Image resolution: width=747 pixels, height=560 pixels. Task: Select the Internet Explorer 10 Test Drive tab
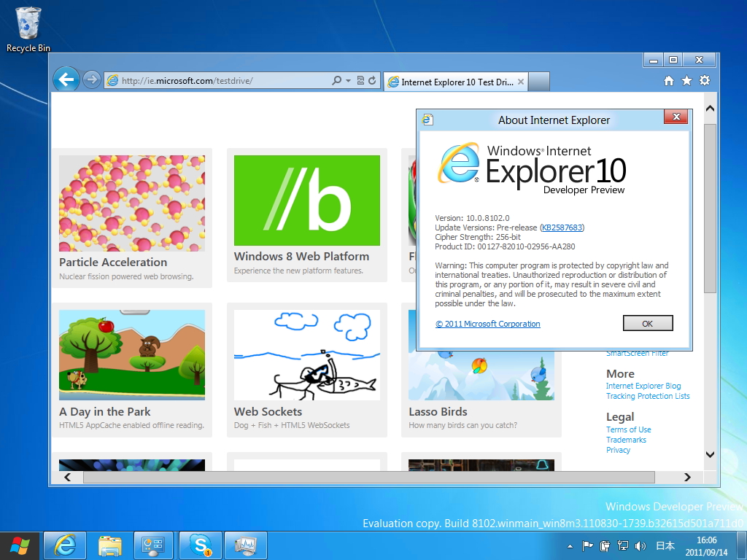tap(452, 81)
